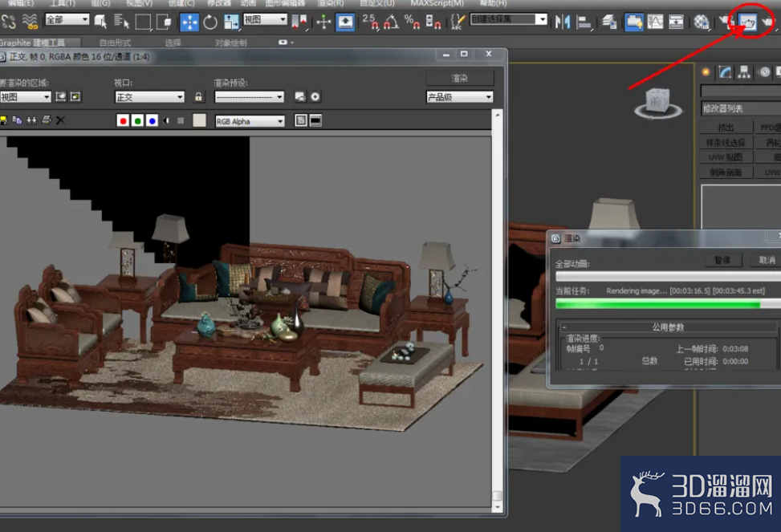Click the UVW 贴图 modifier button

point(726,157)
